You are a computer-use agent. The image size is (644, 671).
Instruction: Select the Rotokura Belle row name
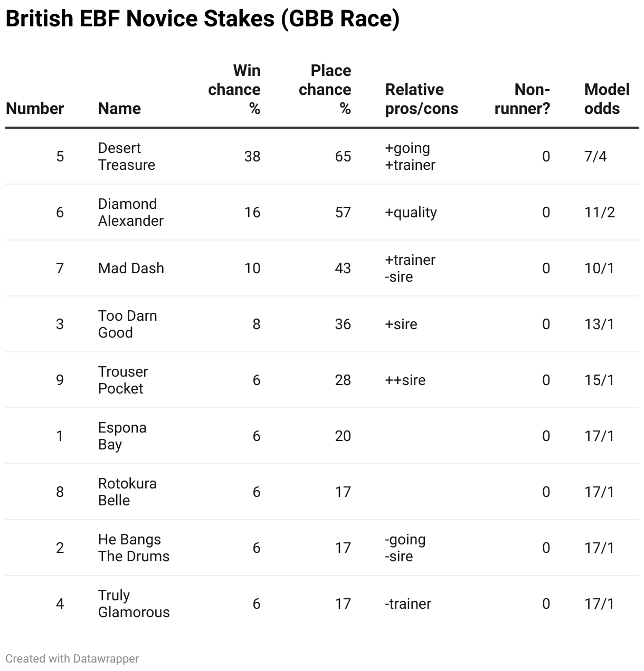[x=127, y=492]
